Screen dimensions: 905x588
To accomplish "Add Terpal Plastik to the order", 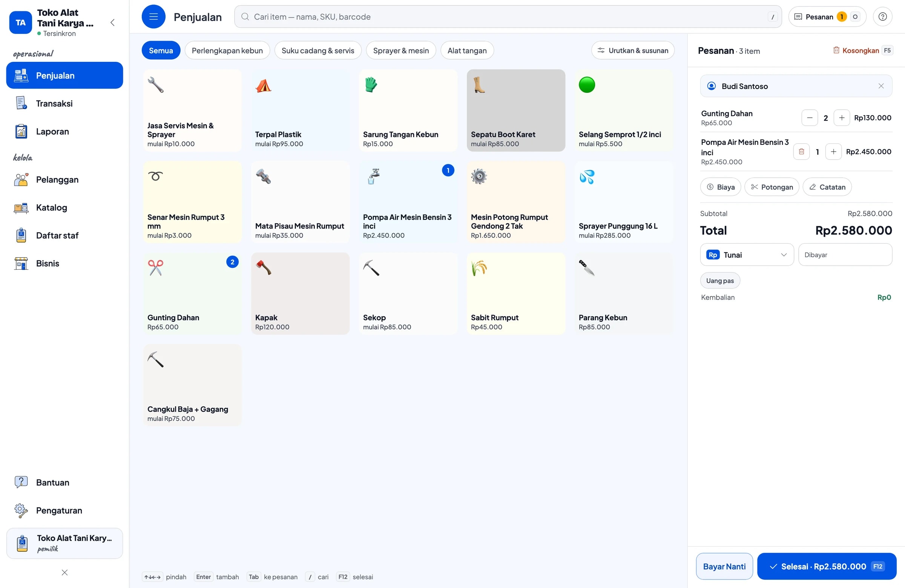I will [300, 110].
